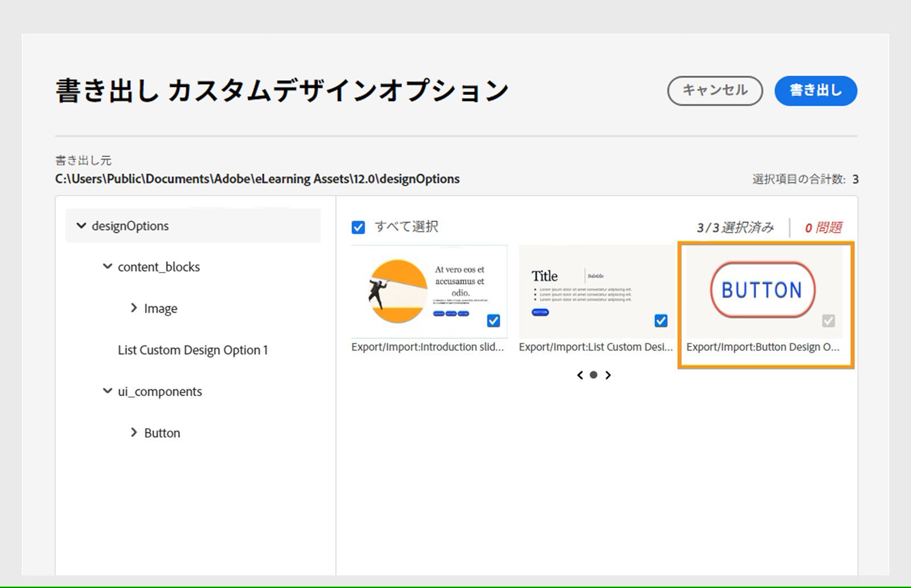Image resolution: width=911 pixels, height=588 pixels.
Task: Uncheck the List Custom Design thumbnail checkbox
Action: tap(660, 321)
